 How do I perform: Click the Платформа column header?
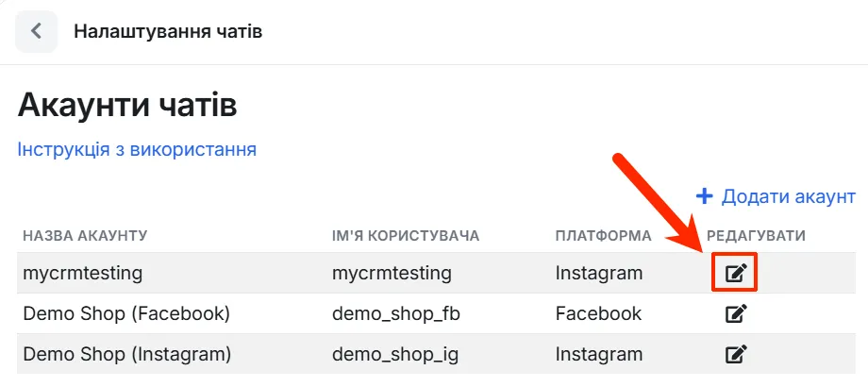click(604, 236)
